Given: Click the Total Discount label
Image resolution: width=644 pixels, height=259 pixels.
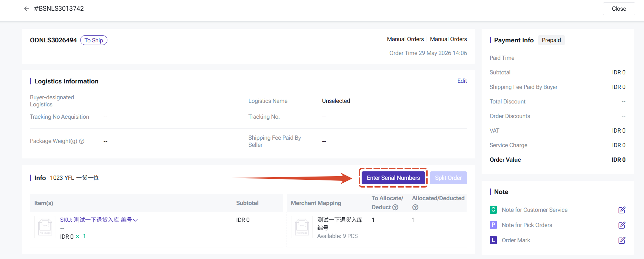Looking at the screenshot, I should coord(507,102).
